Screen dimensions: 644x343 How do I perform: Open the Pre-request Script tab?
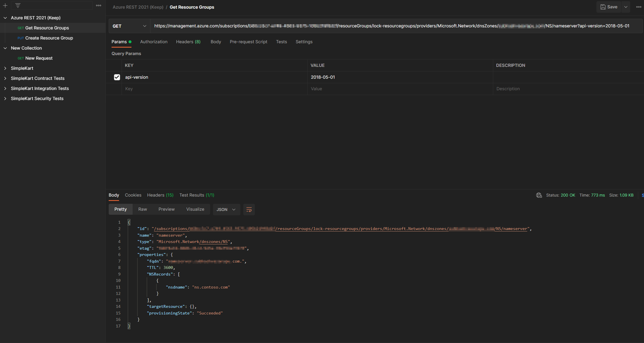(248, 42)
